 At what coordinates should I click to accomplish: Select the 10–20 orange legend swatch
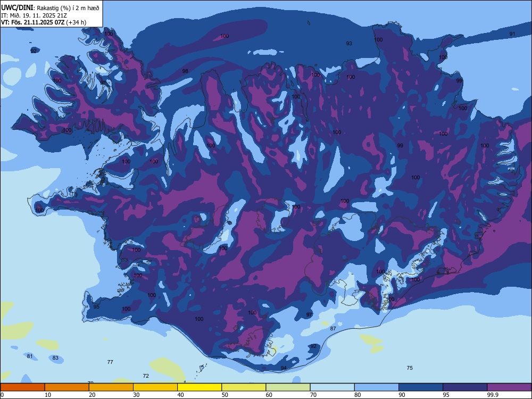point(67,387)
